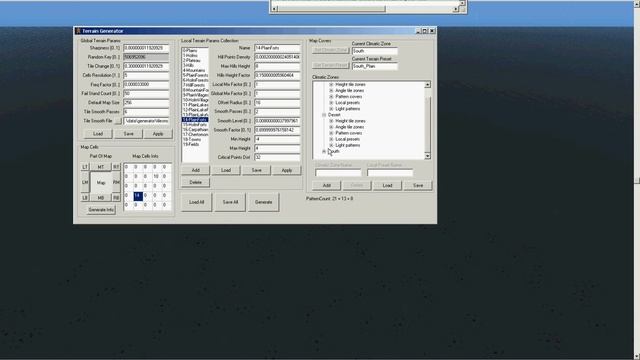This screenshot has width=640, height=360.
Task: Click the Offset Radius field
Action: pos(277,102)
